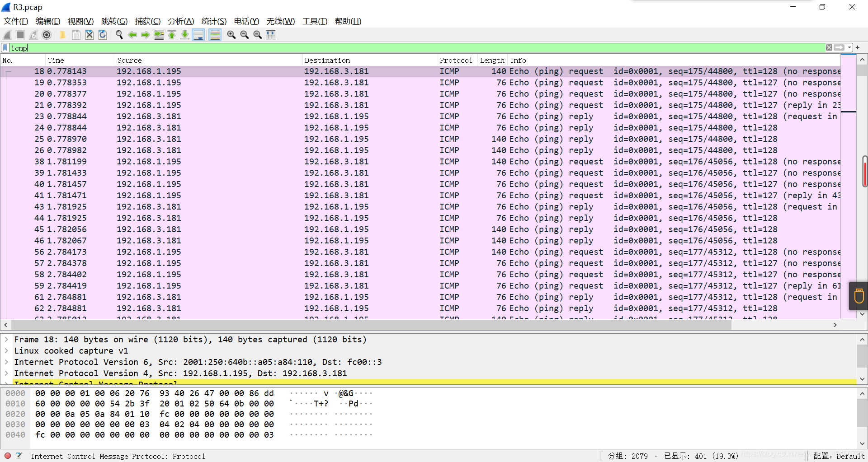Image resolution: width=868 pixels, height=462 pixels.
Task: Click the icmp filter input field
Action: (181, 47)
